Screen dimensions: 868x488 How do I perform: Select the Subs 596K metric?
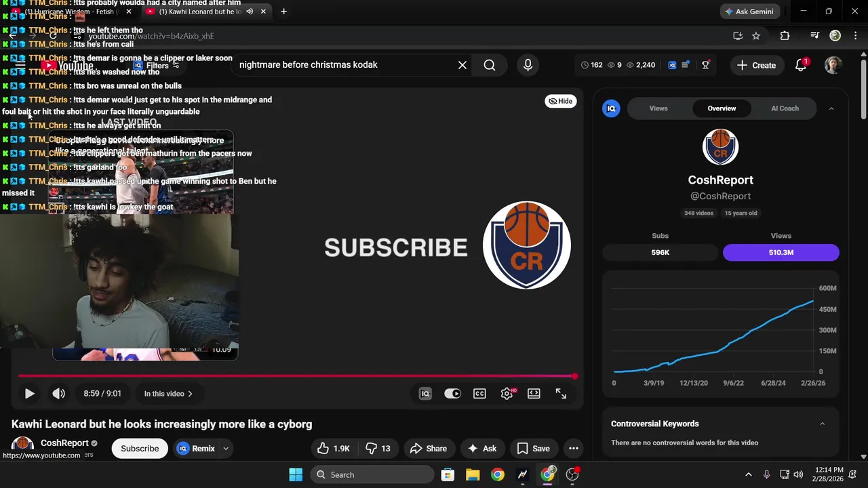(660, 252)
